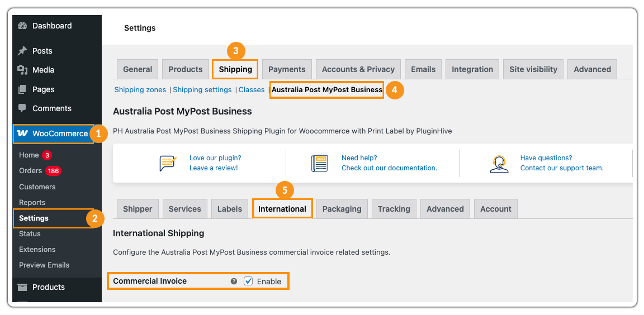
Task: Go to WooCommerce Extensions
Action: click(x=37, y=249)
